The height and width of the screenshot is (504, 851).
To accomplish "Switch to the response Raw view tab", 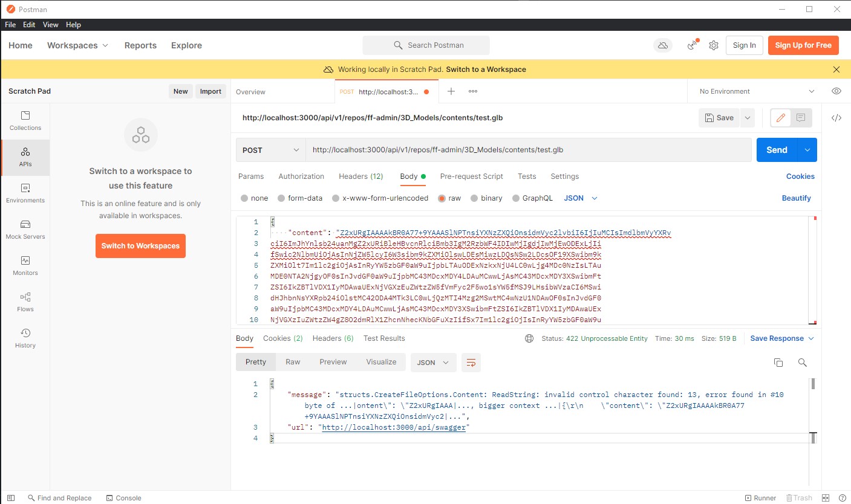I will pos(293,362).
